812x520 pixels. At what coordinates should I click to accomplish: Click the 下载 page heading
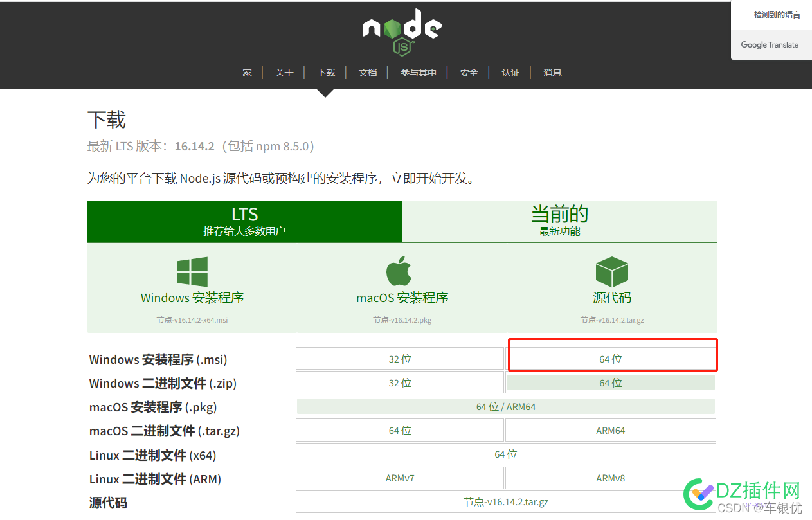point(107,120)
